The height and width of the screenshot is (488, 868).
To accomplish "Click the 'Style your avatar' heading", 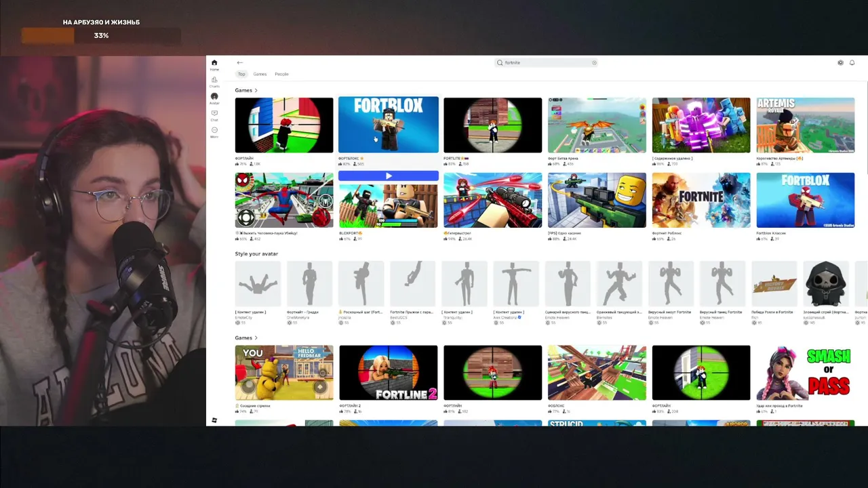I will (x=256, y=253).
